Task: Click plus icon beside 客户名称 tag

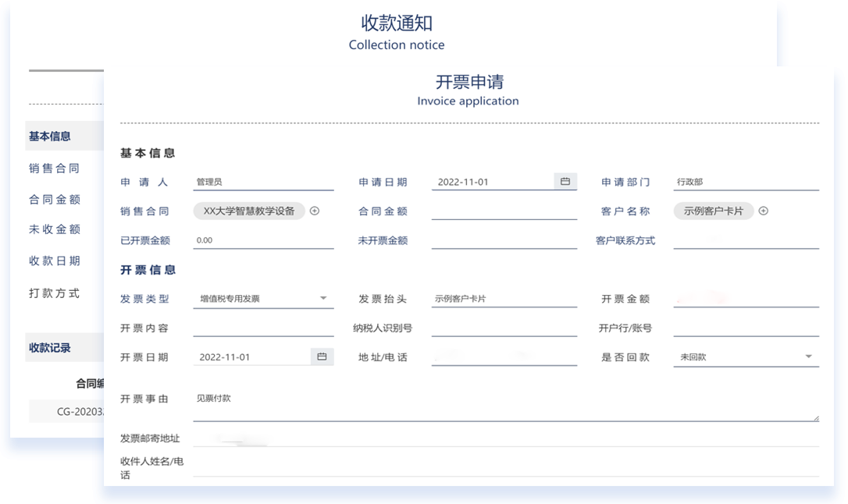Action: coord(764,211)
